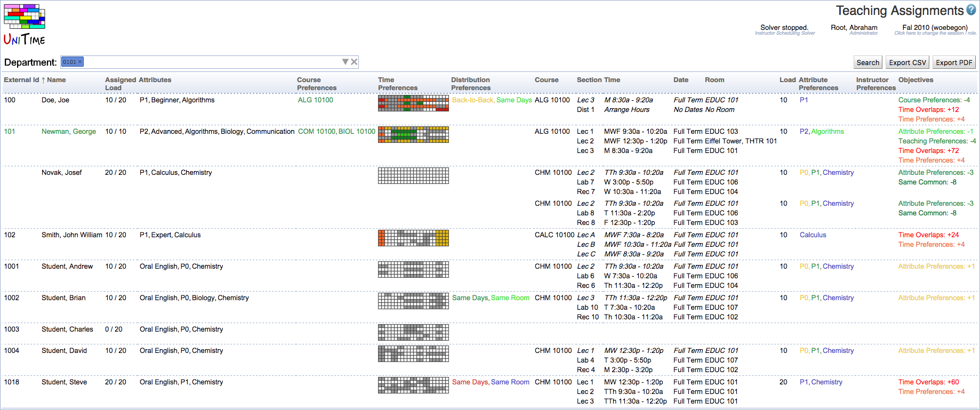Click external id 1018
Image resolution: width=980 pixels, height=410 pixels.
[x=12, y=382]
